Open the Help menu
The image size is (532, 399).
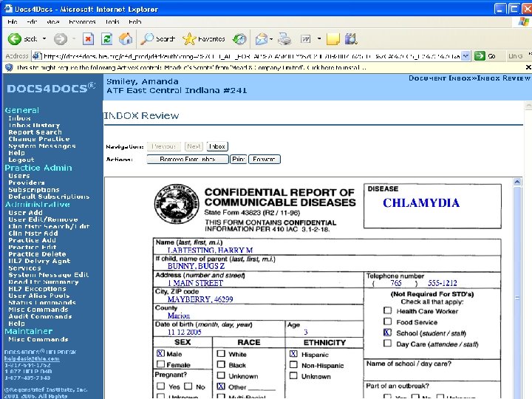point(135,21)
